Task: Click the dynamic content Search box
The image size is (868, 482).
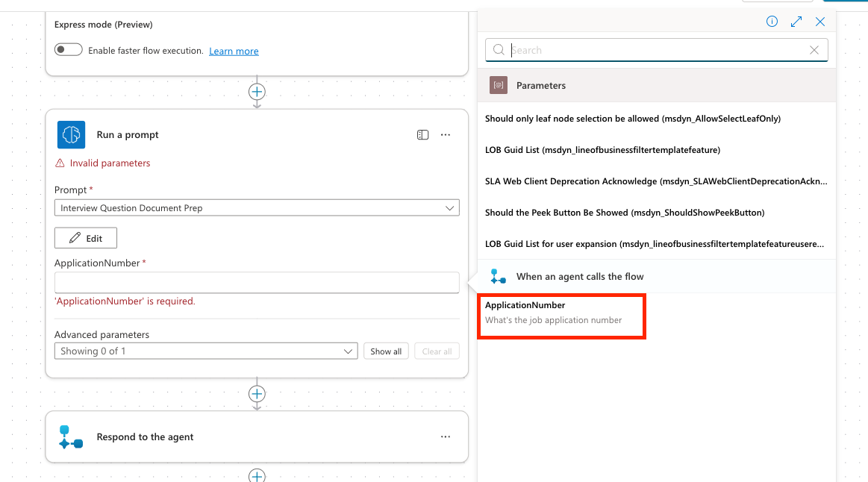Action: [x=657, y=50]
